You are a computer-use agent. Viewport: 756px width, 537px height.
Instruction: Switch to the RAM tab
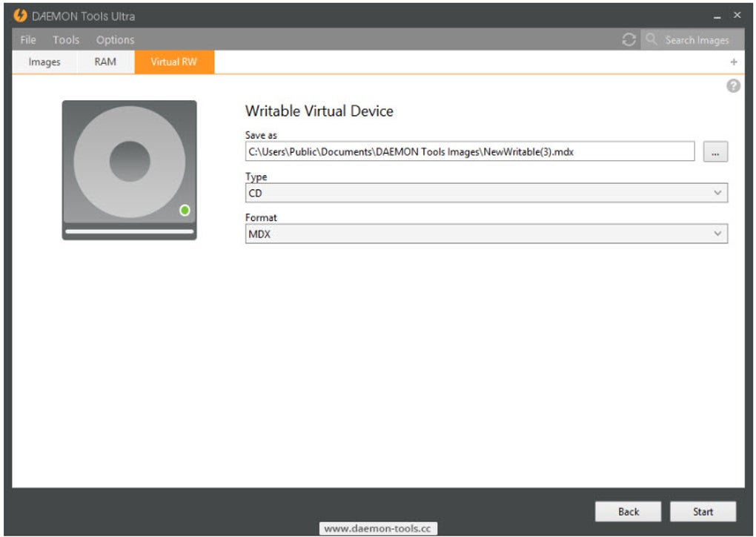(x=105, y=62)
